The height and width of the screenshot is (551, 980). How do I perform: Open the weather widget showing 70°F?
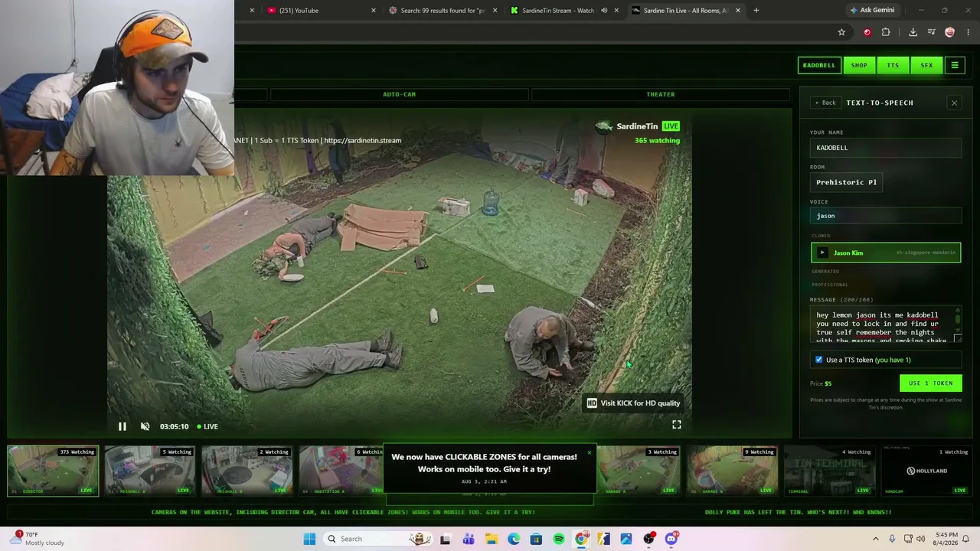point(38,539)
